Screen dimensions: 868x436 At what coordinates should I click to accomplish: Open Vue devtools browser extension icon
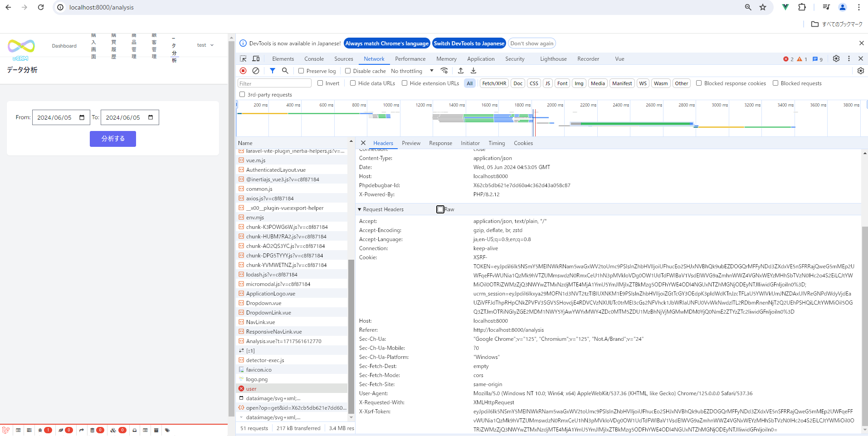tap(785, 7)
